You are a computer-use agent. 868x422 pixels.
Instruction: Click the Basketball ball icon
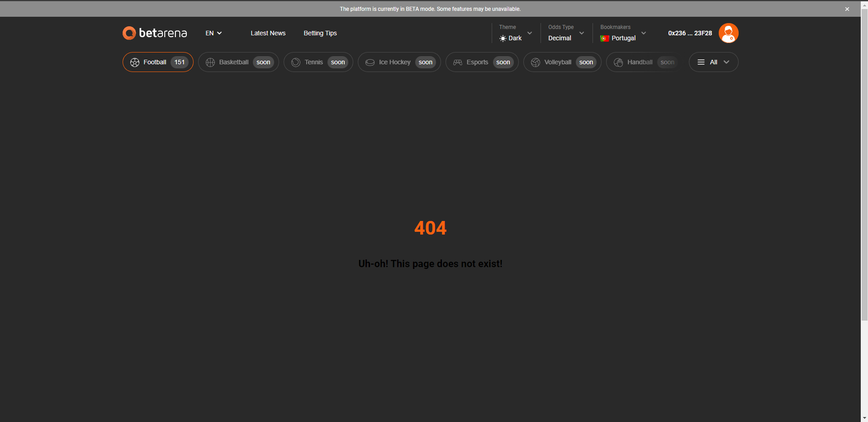coord(210,62)
